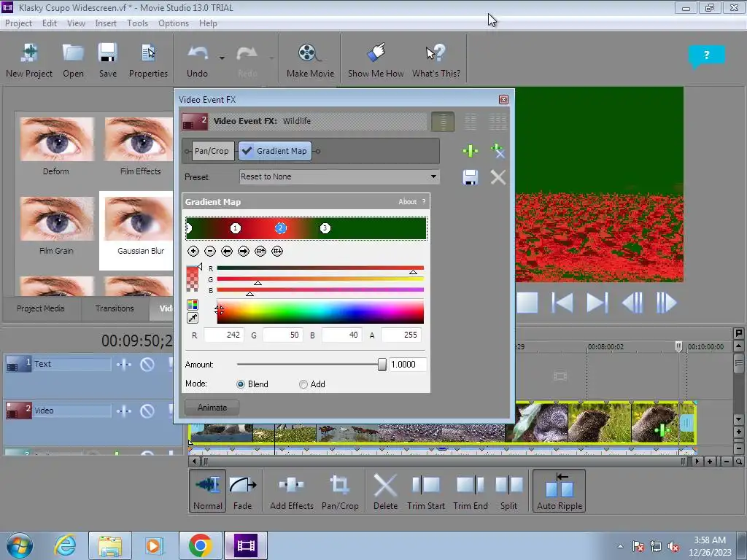Toggle the Gradient Map effect checkbox
Viewport: 747px width, 560px height.
(247, 151)
